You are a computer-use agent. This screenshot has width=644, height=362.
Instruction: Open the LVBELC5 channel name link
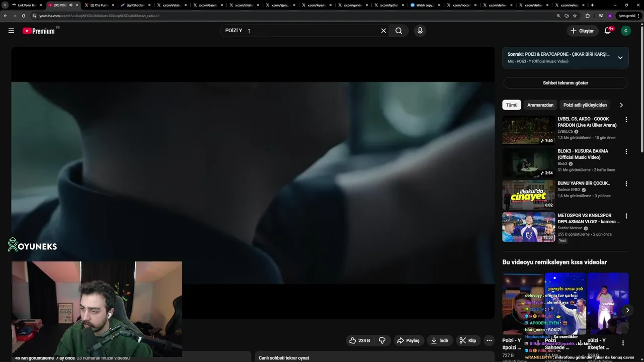coord(566,132)
